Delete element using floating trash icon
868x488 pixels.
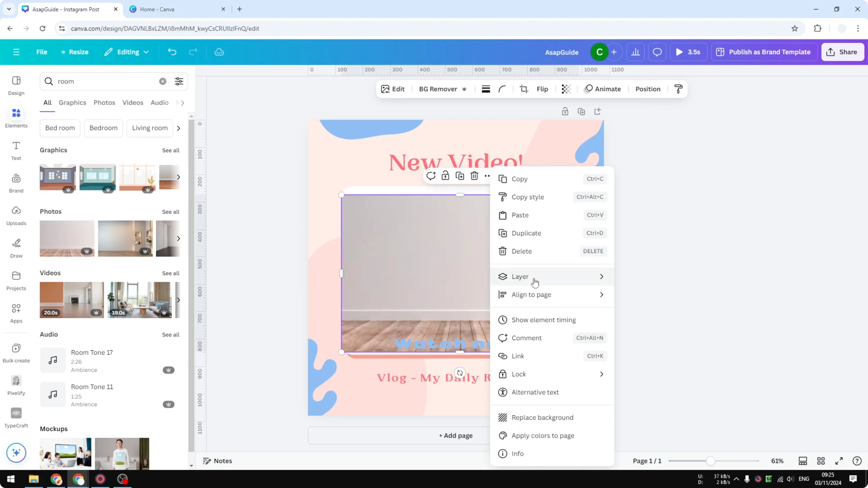click(x=474, y=175)
